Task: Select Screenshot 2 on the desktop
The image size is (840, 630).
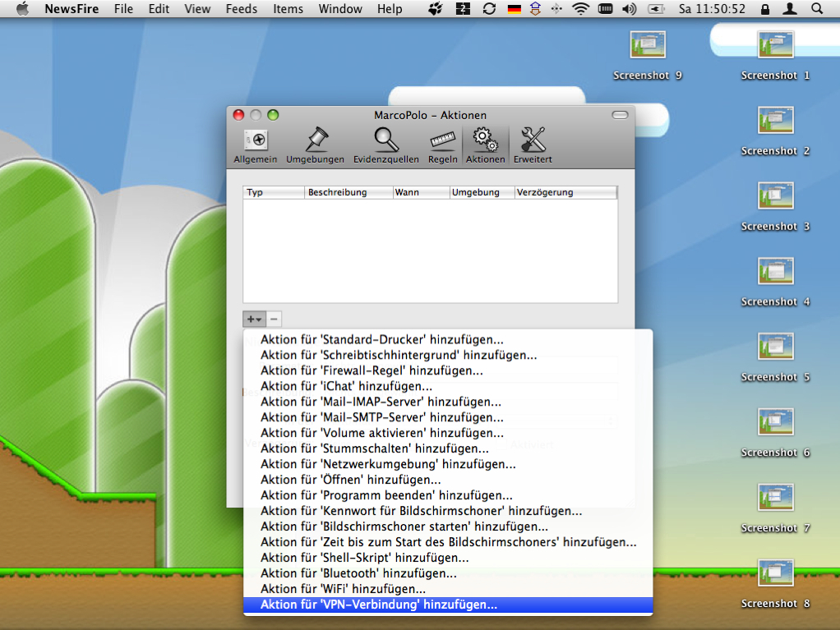Action: pyautogui.click(x=775, y=131)
